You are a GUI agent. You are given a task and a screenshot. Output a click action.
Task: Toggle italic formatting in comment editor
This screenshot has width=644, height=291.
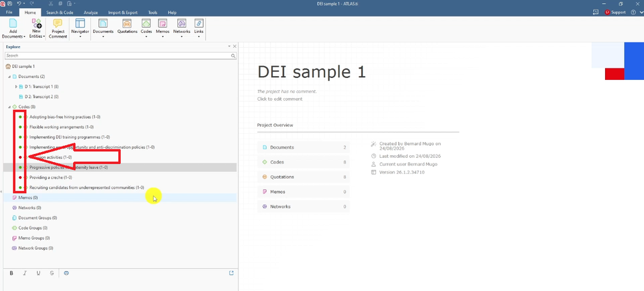point(25,273)
